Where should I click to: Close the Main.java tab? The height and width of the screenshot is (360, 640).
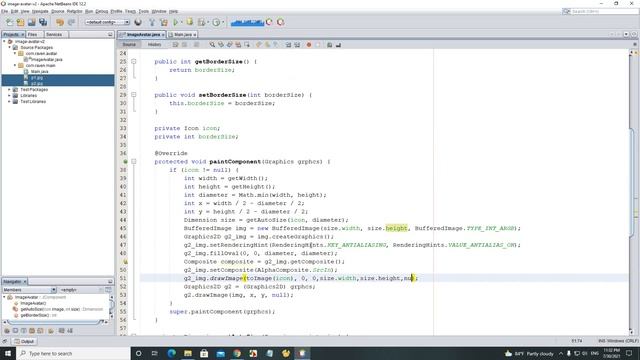(x=195, y=35)
